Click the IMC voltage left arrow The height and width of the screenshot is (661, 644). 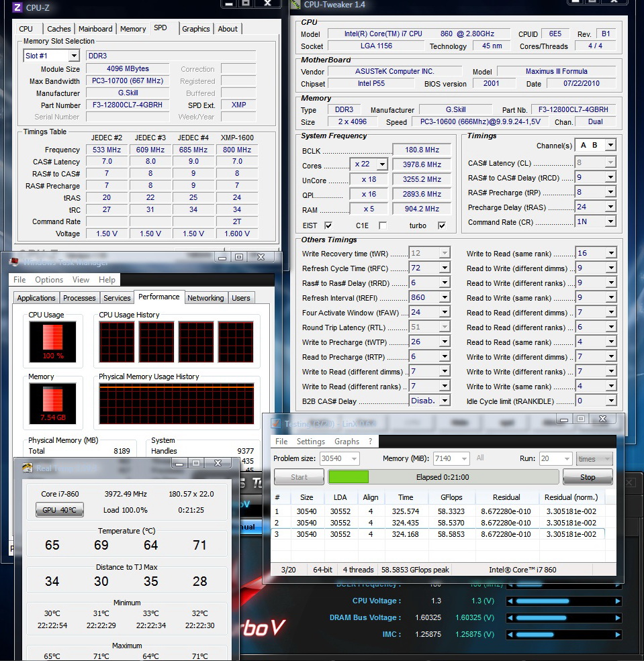point(510,634)
